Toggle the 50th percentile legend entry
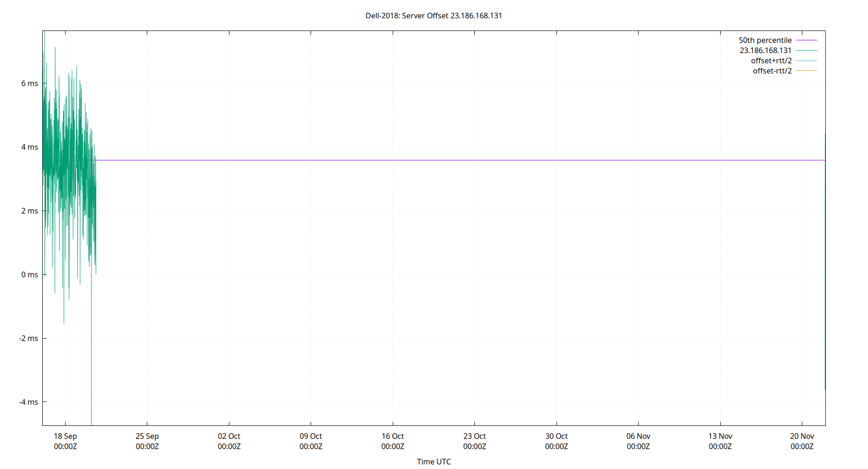This screenshot has width=868, height=469. 765,40
